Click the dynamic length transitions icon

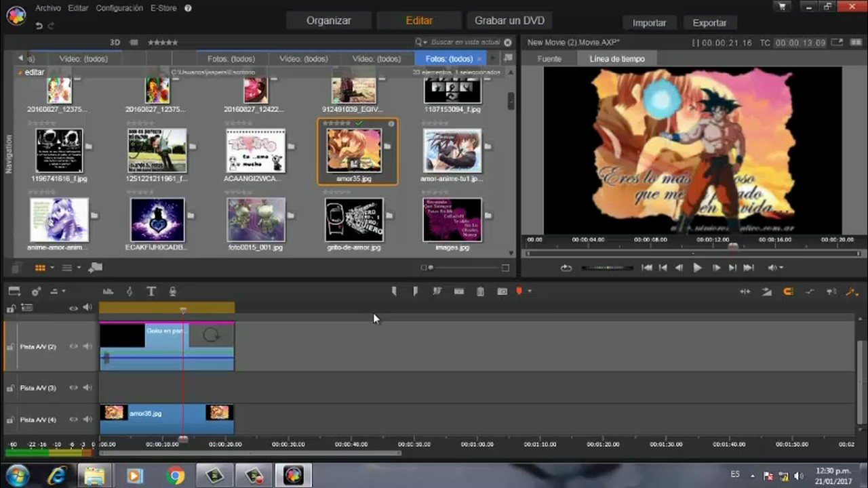pyautogui.click(x=766, y=291)
